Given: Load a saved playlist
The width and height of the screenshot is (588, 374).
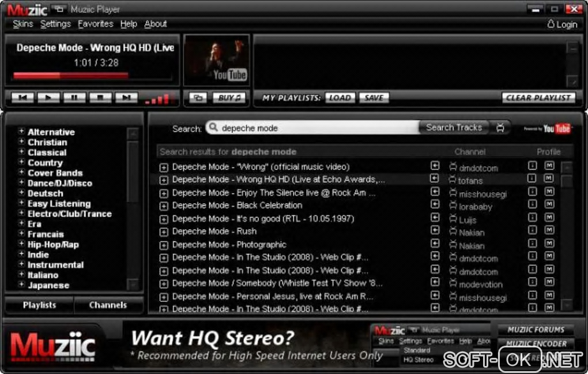Looking at the screenshot, I should [x=340, y=98].
